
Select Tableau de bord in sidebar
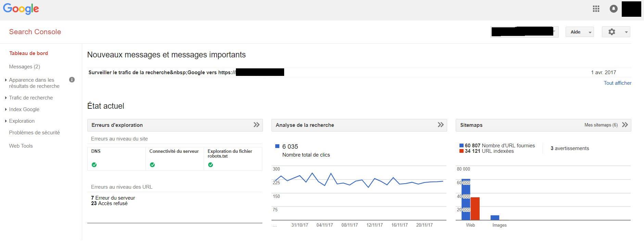[28, 53]
